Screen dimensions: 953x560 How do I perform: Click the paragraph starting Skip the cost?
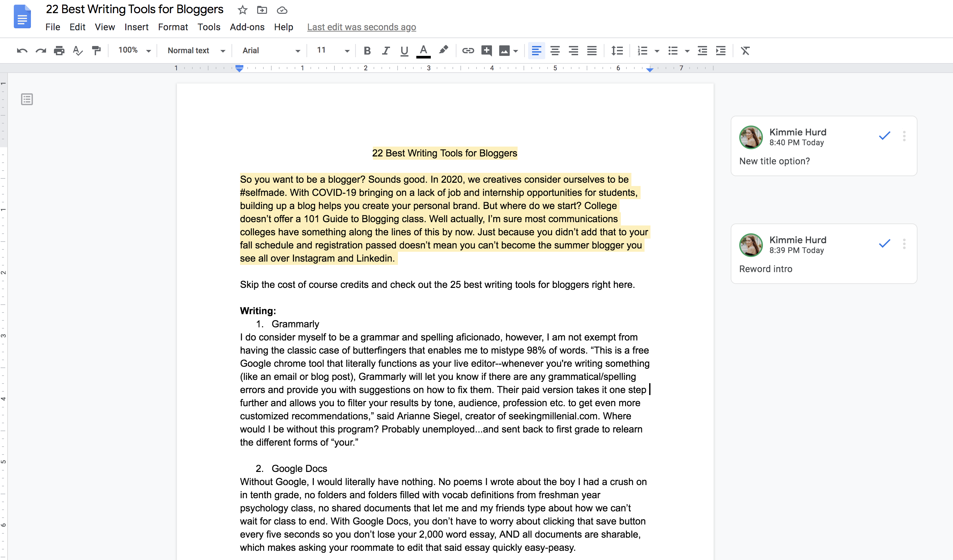point(437,285)
